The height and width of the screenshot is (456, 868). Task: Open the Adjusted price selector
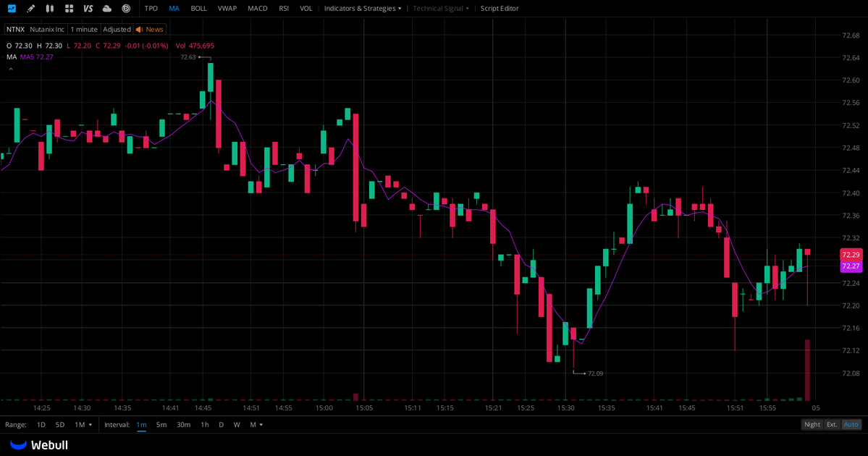pyautogui.click(x=117, y=30)
